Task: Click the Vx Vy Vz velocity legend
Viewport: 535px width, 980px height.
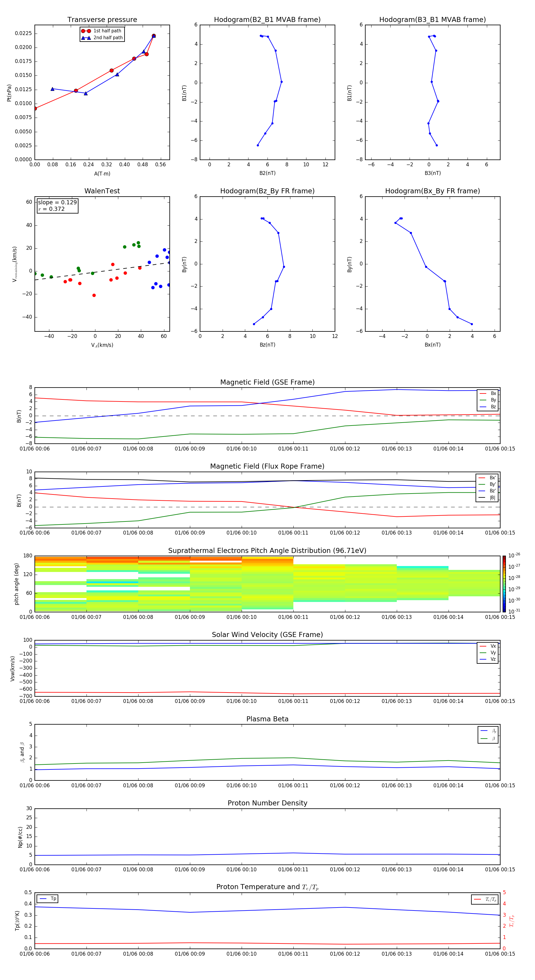Action: point(487,652)
